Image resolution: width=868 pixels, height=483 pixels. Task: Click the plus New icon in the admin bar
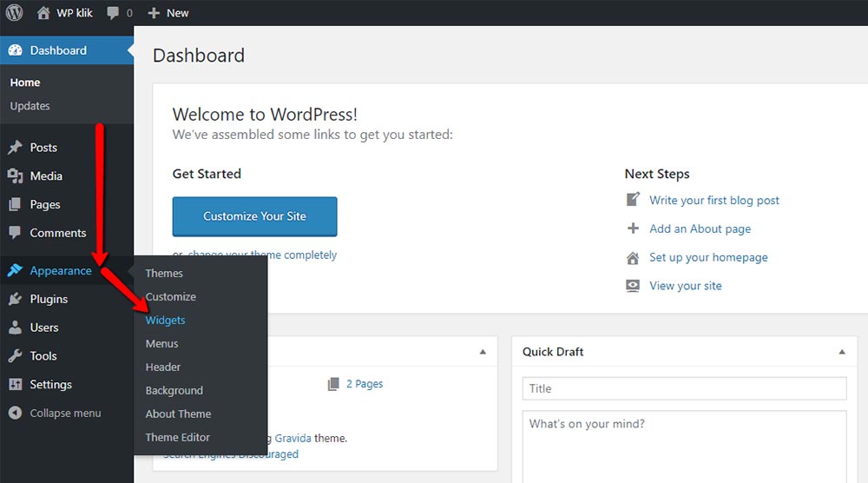154,13
